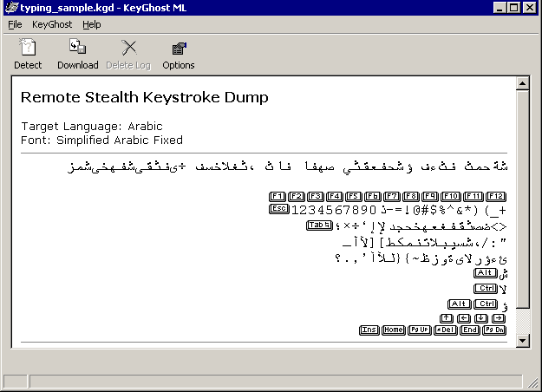Minimize the KeyGhost ML window
The height and width of the screenshot is (392, 542).
500,8
